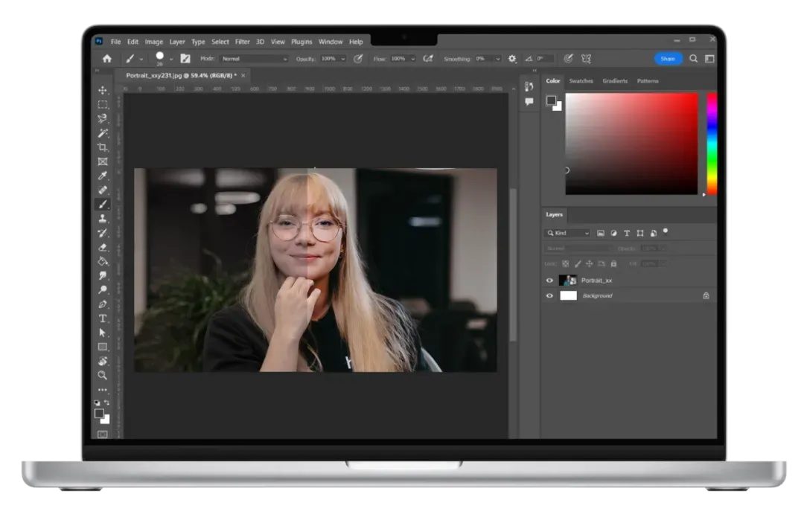804x532 pixels.
Task: Filter layers by type layers icon
Action: (627, 233)
